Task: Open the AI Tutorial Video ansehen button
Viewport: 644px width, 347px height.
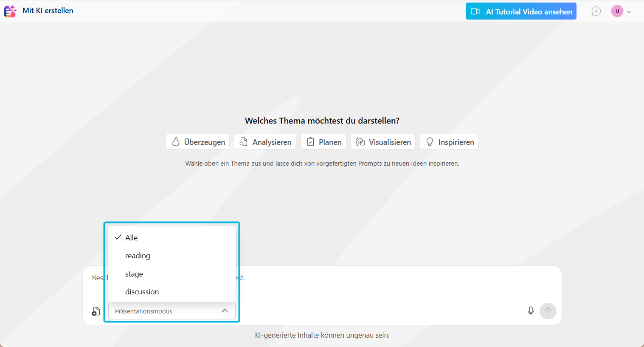Action: 521,11
